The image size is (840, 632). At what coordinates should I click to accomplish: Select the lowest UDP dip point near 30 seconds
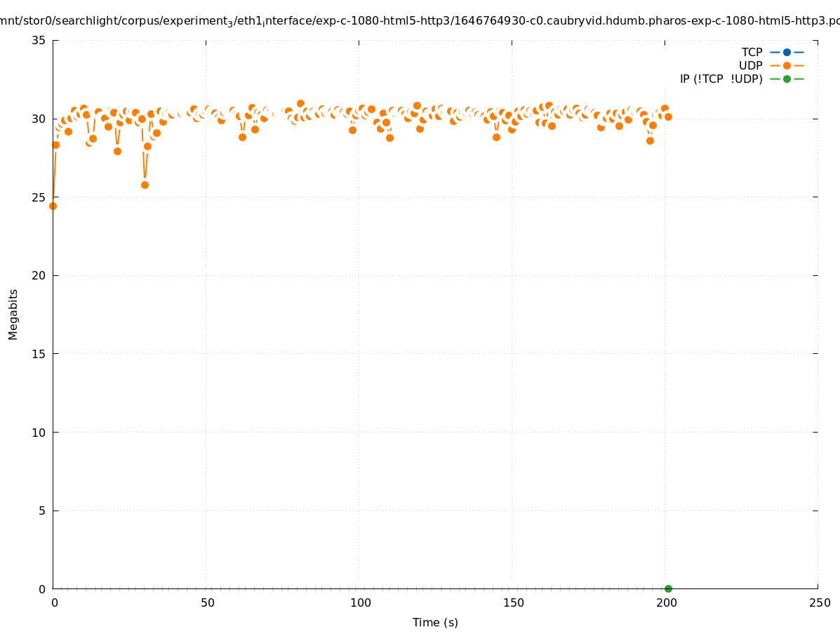pos(145,185)
